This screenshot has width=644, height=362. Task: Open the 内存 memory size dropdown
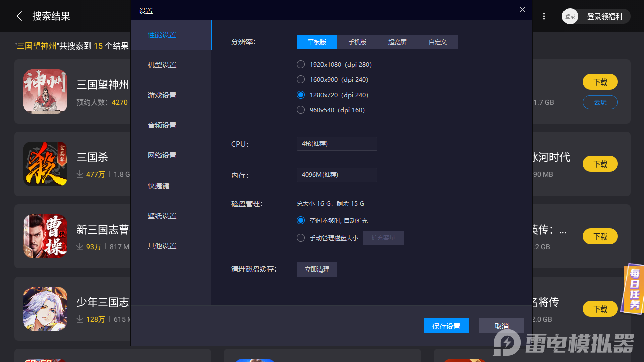pyautogui.click(x=337, y=175)
